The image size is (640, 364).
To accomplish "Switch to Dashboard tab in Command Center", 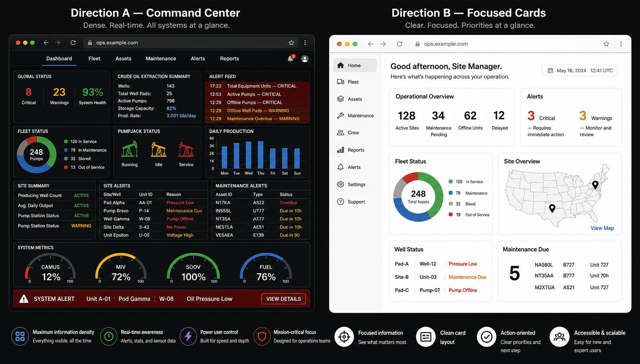I will pyautogui.click(x=59, y=58).
